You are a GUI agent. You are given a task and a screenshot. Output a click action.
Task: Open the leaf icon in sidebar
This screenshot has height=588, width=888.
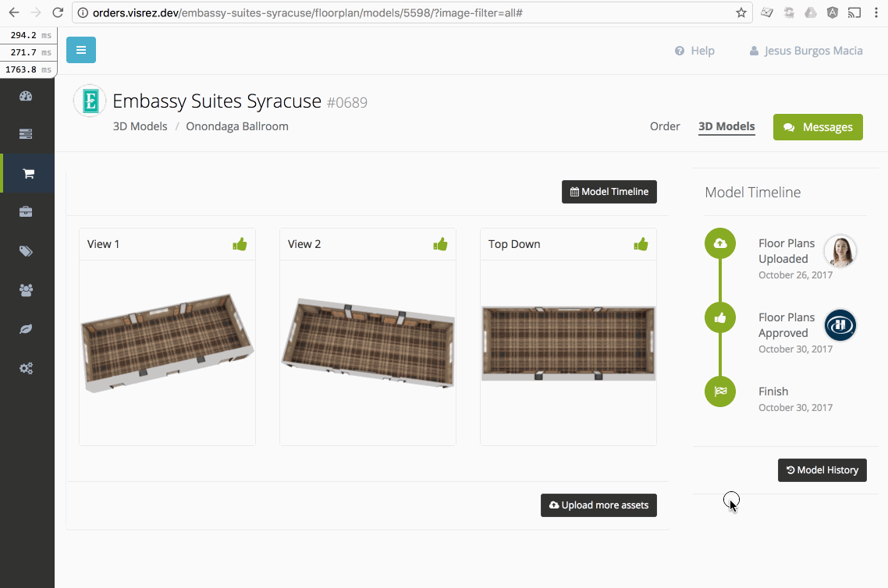tap(26, 329)
